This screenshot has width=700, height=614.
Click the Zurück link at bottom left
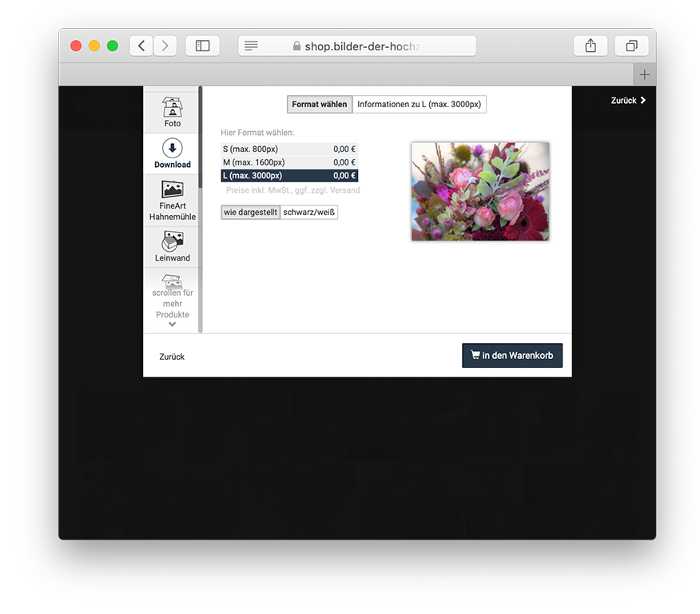[x=172, y=357]
